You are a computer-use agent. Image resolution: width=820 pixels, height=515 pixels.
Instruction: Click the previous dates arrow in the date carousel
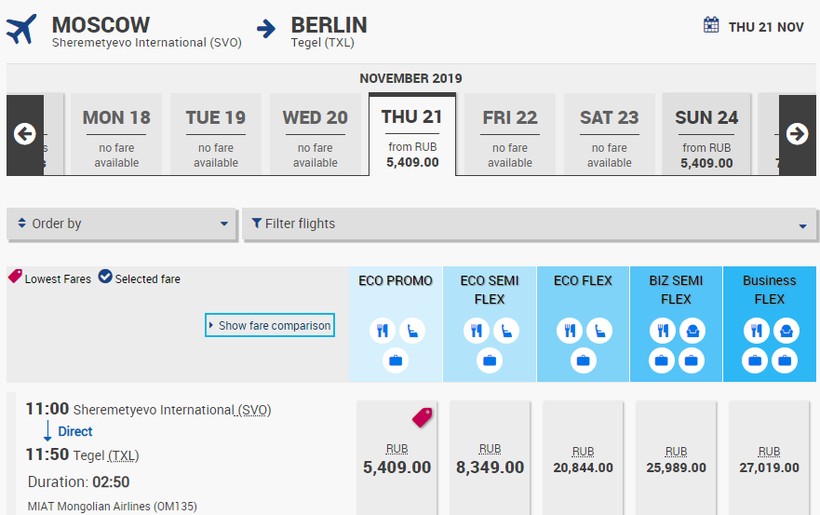coord(25,134)
